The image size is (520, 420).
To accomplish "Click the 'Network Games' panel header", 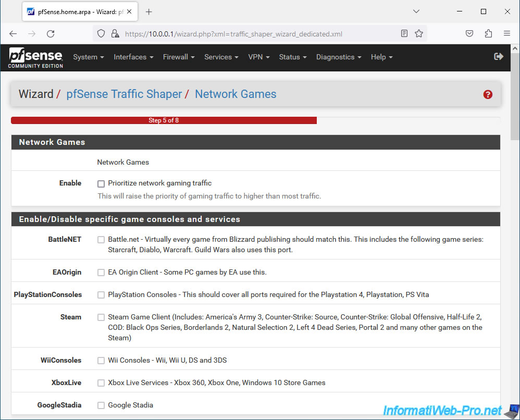I will pyautogui.click(x=256, y=142).
